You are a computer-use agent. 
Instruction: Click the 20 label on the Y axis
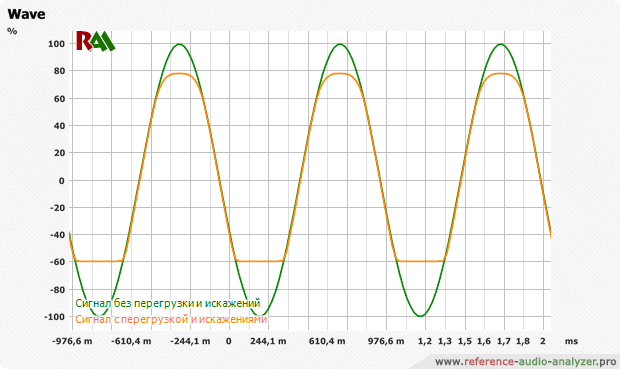click(59, 153)
